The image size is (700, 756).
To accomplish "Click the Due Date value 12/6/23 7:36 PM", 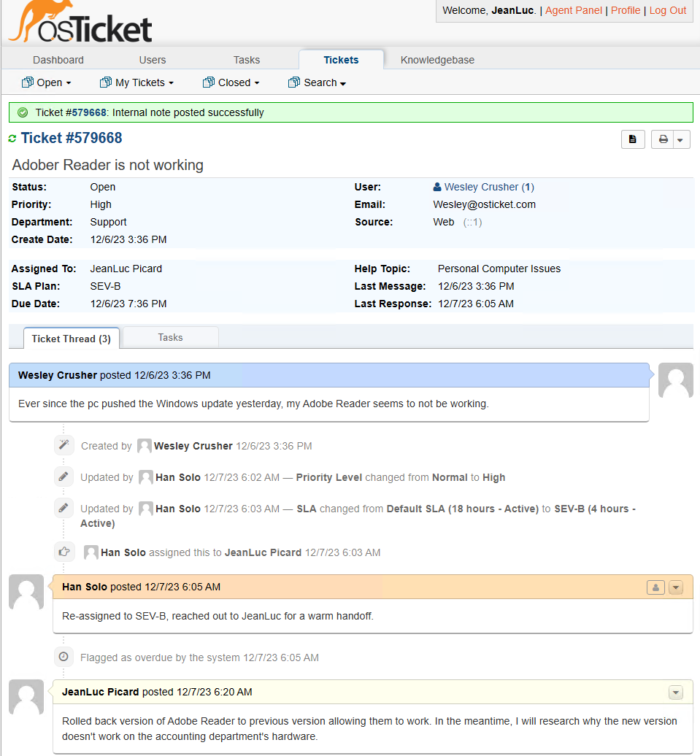I will (x=128, y=304).
